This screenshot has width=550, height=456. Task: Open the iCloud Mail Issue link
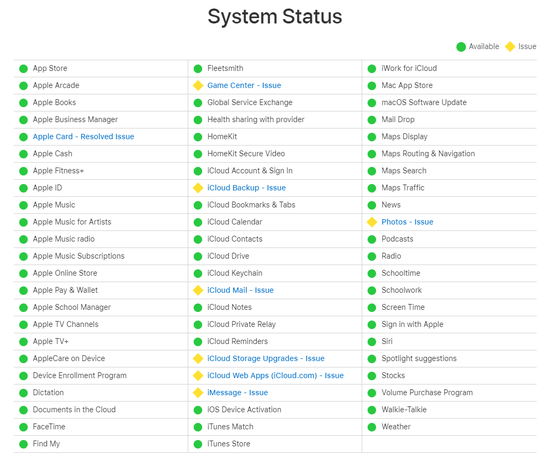coord(240,290)
